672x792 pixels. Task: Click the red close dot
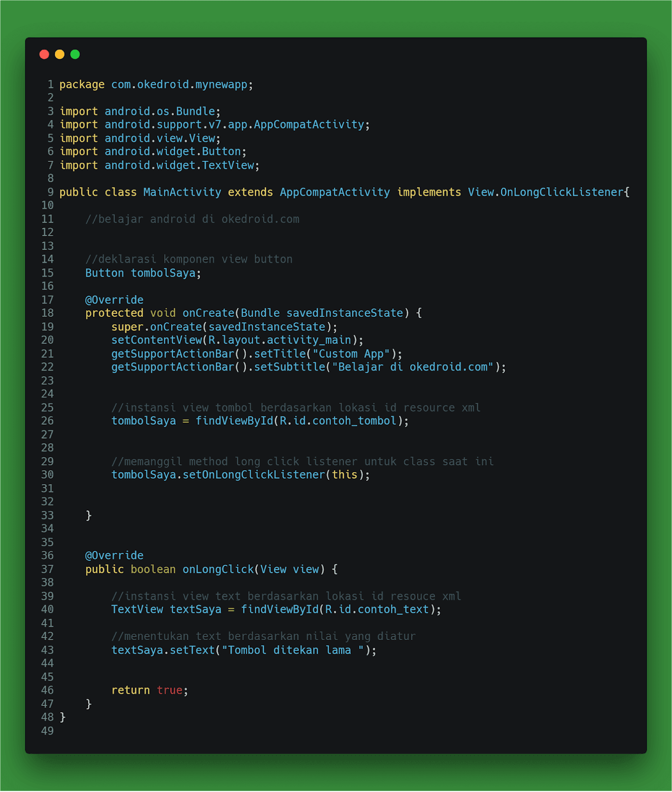[x=44, y=54]
